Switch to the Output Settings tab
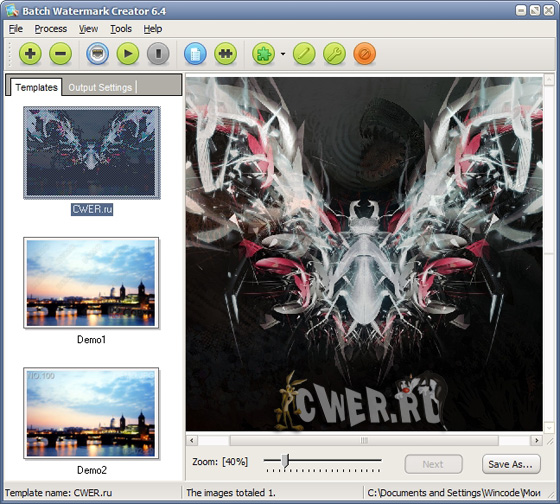The height and width of the screenshot is (504, 560). [100, 88]
